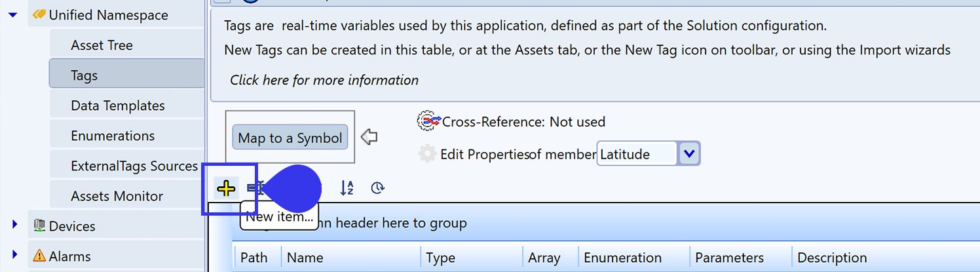Image resolution: width=980 pixels, height=272 pixels.
Task: Expand the Devices section
Action: click(14, 225)
